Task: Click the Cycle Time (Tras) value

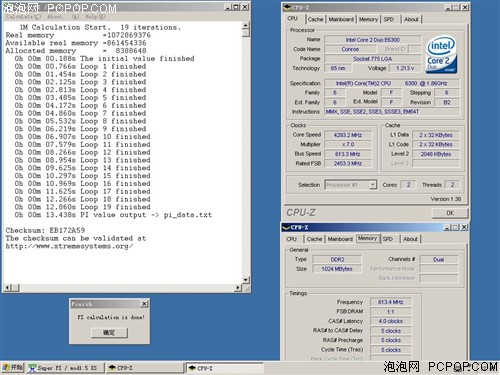Action: click(391, 350)
